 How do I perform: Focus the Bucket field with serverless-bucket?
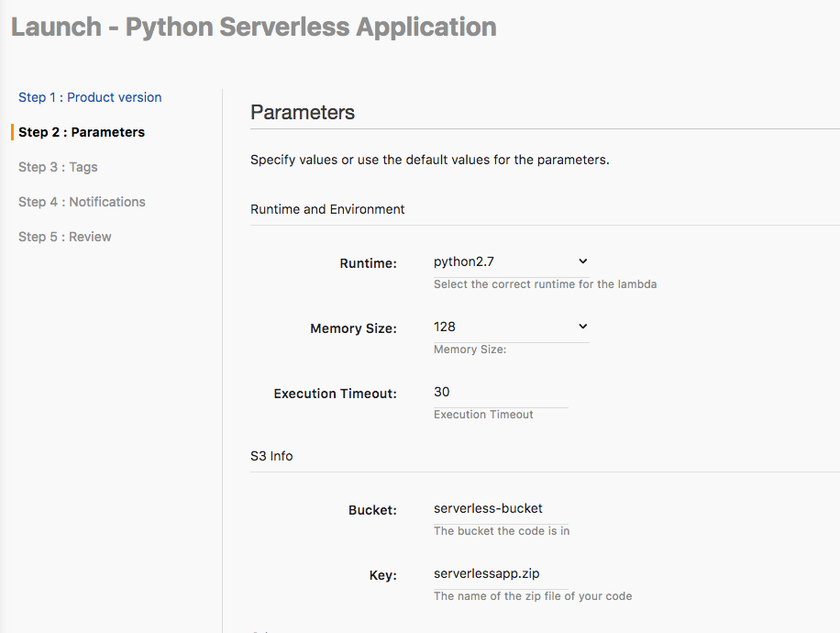point(500,509)
